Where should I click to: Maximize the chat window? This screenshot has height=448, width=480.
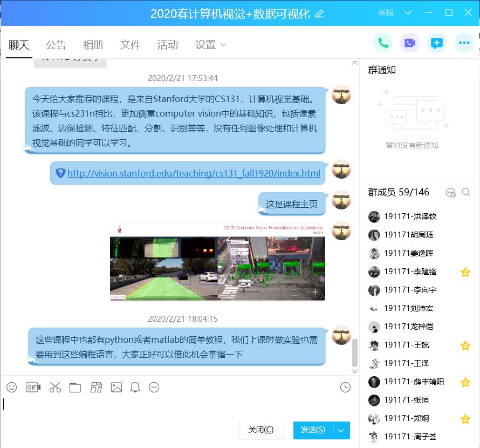(449, 12)
